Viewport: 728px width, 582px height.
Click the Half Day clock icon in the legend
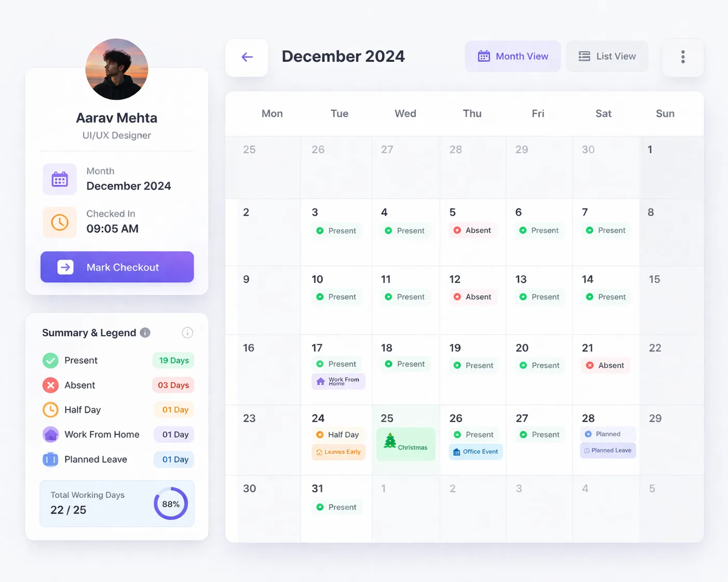tap(50, 410)
